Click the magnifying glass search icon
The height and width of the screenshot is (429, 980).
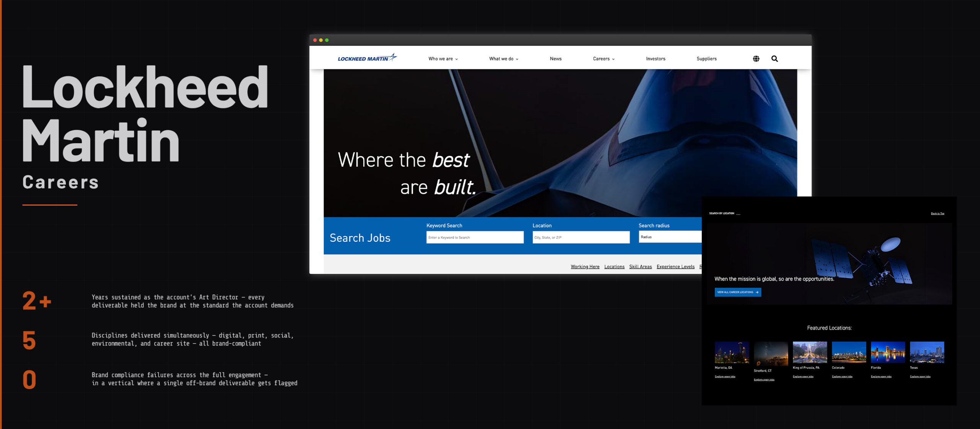[774, 59]
